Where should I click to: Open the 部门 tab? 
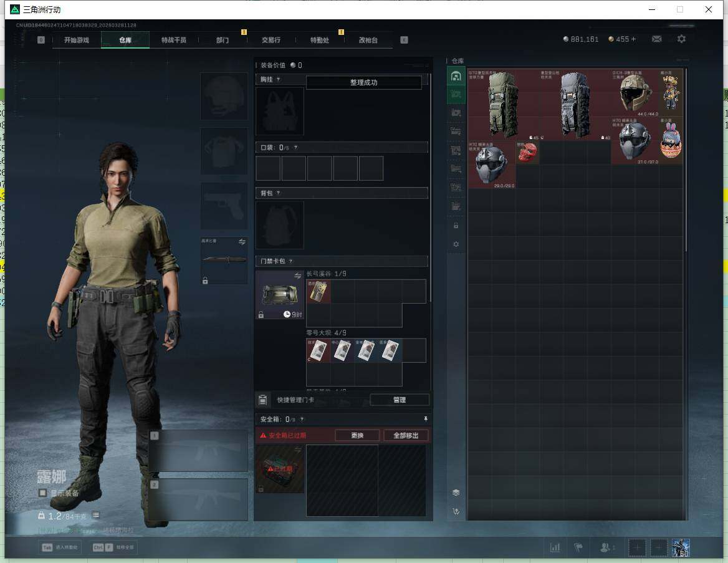point(223,40)
